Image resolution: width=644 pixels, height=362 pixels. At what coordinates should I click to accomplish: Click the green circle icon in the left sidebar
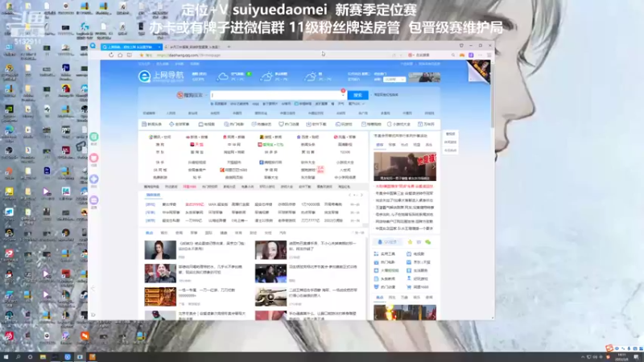(x=94, y=137)
